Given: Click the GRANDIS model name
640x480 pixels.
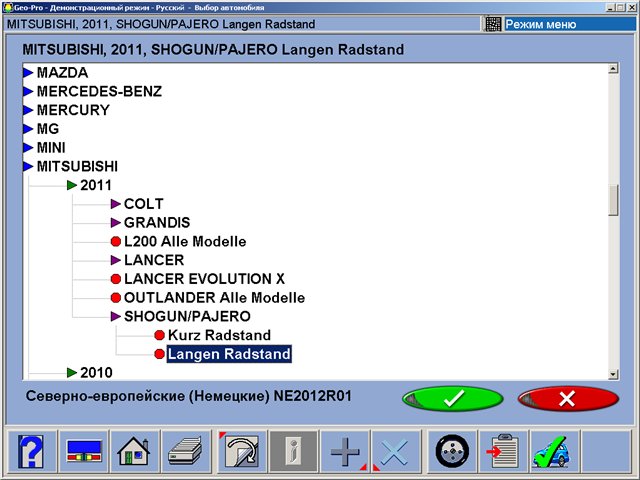Looking at the screenshot, I should pos(157,223).
